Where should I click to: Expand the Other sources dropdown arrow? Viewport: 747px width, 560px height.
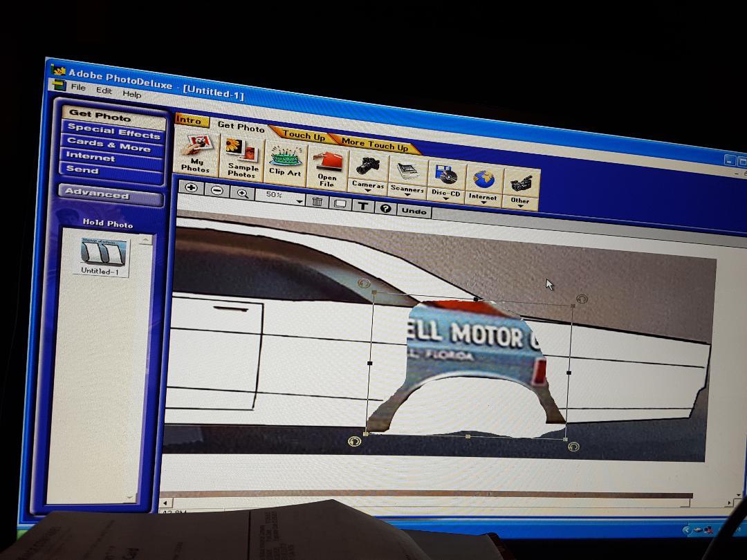click(520, 206)
